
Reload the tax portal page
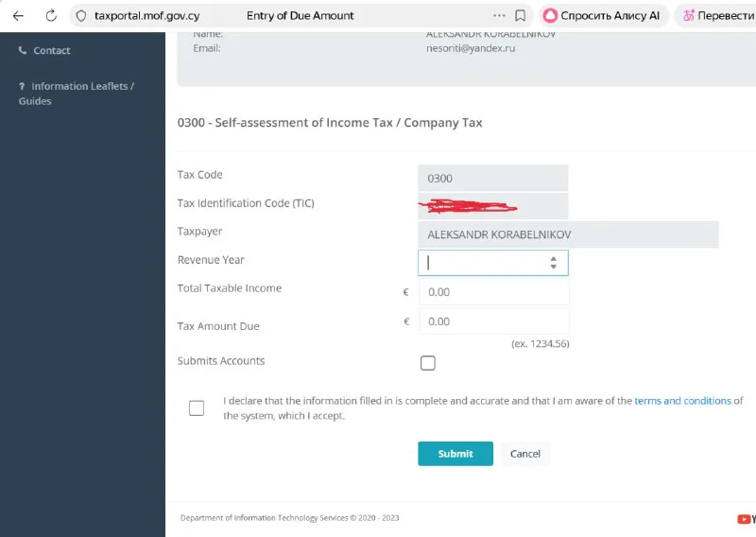click(51, 16)
